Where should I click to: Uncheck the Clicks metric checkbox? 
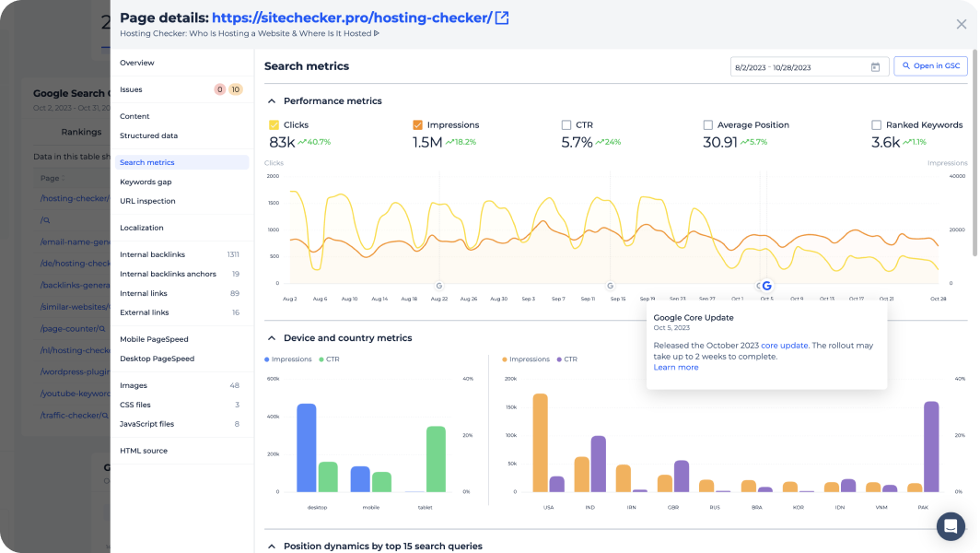click(x=274, y=125)
